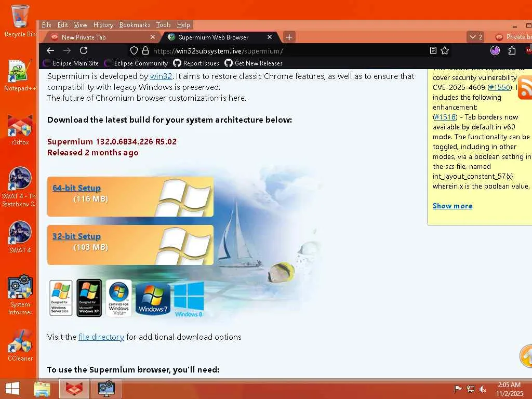
Task: Expand the list all tabs dropdown
Action: [x=475, y=37]
